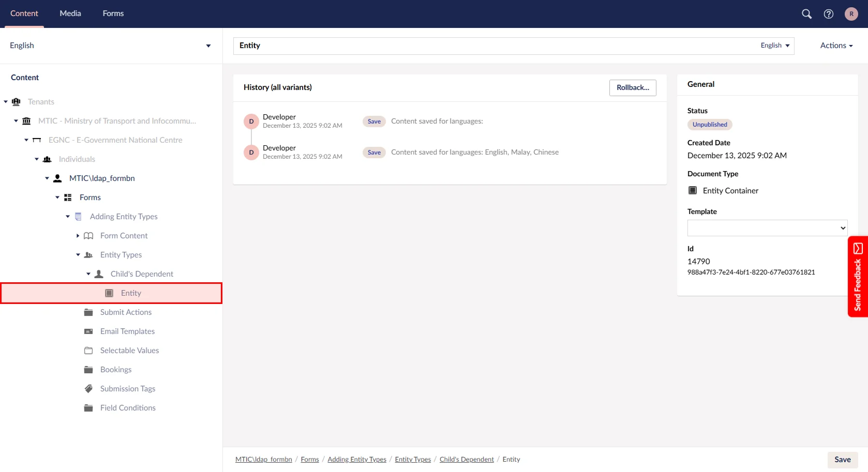Switch to the Forms tab
Image resolution: width=868 pixels, height=472 pixels.
tap(113, 13)
